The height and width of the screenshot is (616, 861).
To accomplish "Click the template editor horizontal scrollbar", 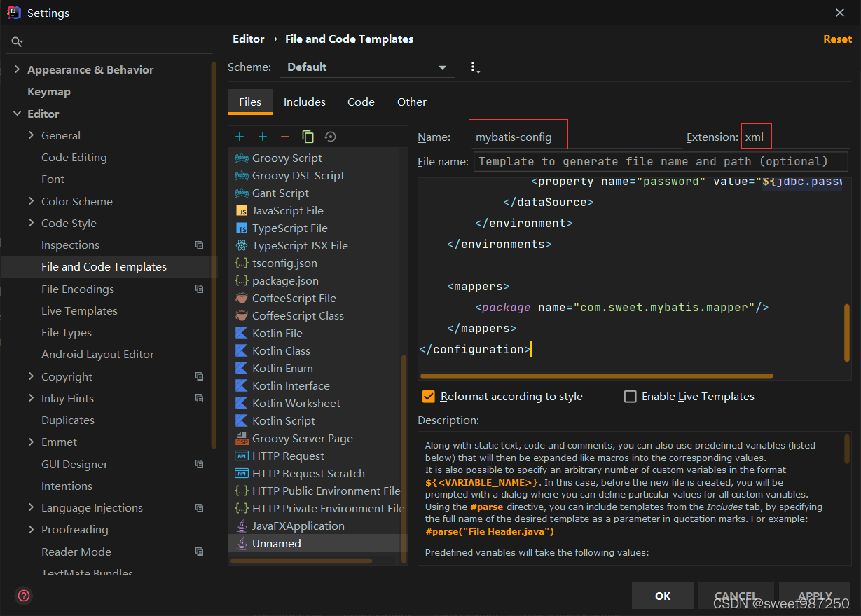I will (598, 376).
